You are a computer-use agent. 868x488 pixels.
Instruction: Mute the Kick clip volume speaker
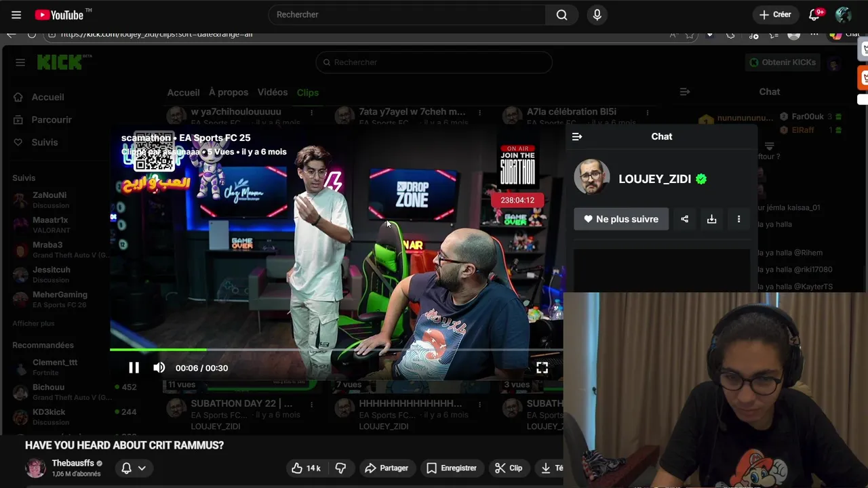coord(159,367)
